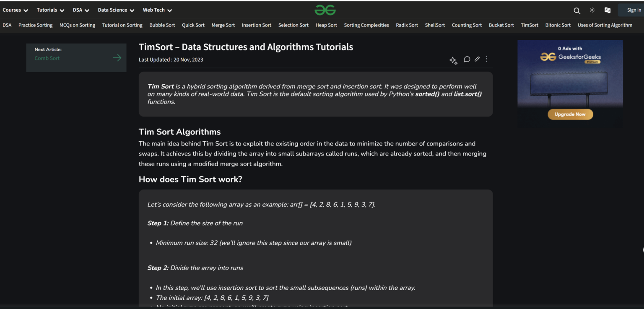Go to the Sorting Complexities tab
The height and width of the screenshot is (309, 644).
[x=366, y=25]
